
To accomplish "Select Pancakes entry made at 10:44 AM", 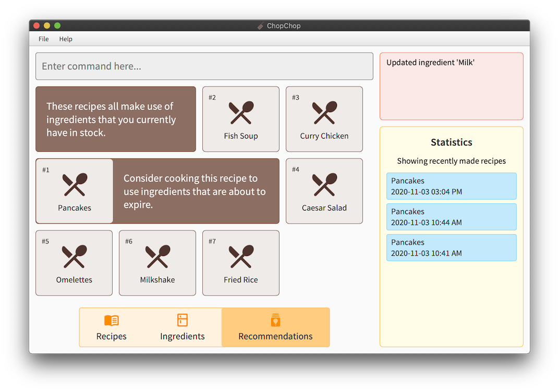I will click(x=452, y=217).
